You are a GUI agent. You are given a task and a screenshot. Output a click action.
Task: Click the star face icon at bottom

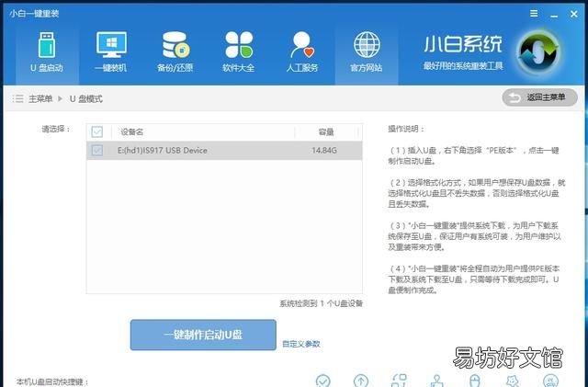tap(513, 381)
